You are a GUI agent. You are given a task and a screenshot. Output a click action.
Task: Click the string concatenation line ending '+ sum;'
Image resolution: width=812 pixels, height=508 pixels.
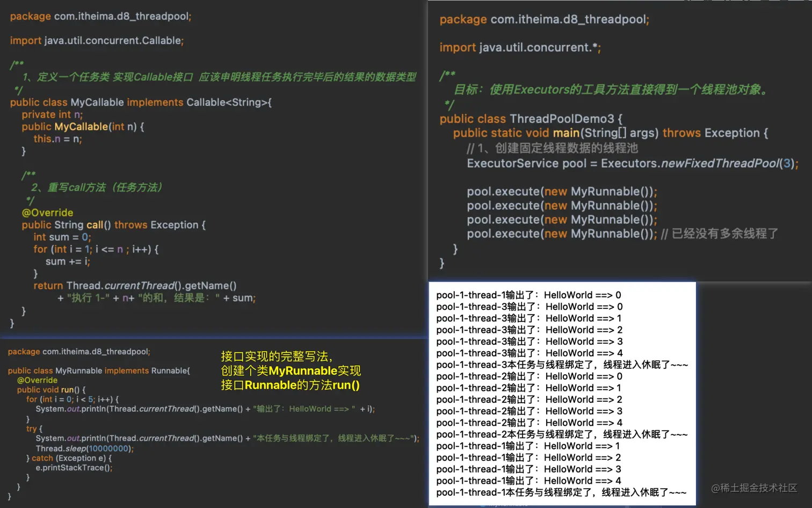click(x=156, y=298)
